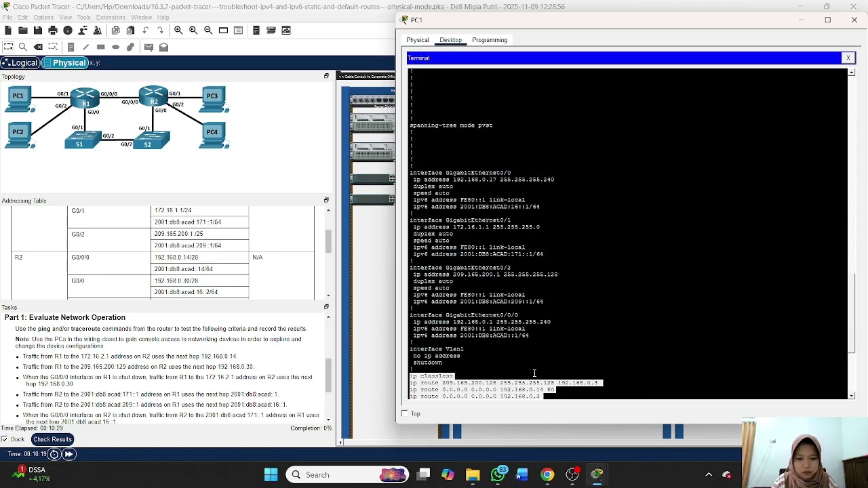
Task: Pop out the Topology panel
Action: click(326, 76)
